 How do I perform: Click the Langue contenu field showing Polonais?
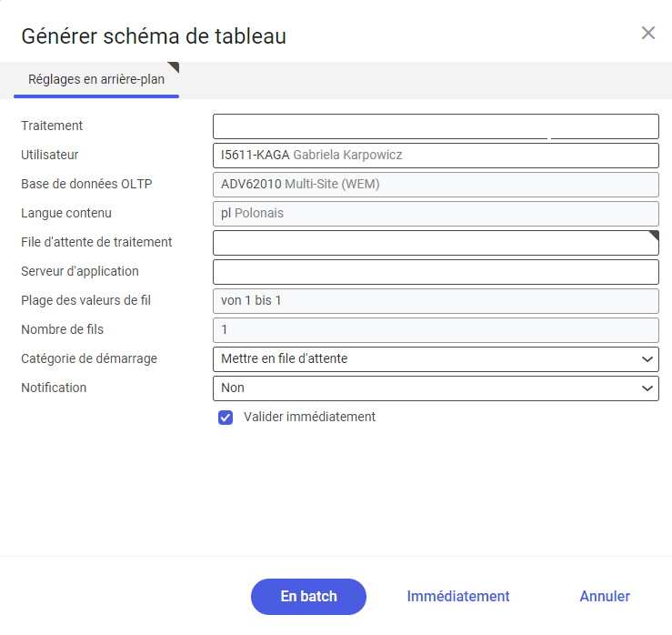[436, 214]
